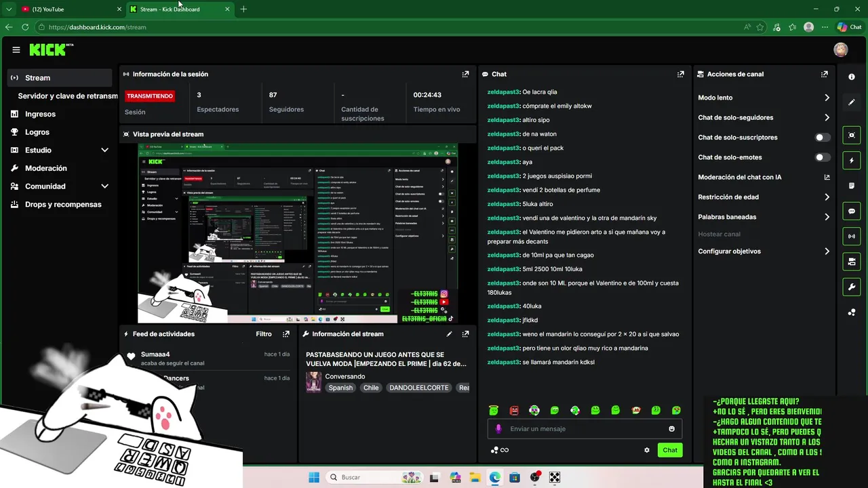This screenshot has width=868, height=488.
Task: Open Copilot Chat in browser toolbar
Action: click(849, 27)
